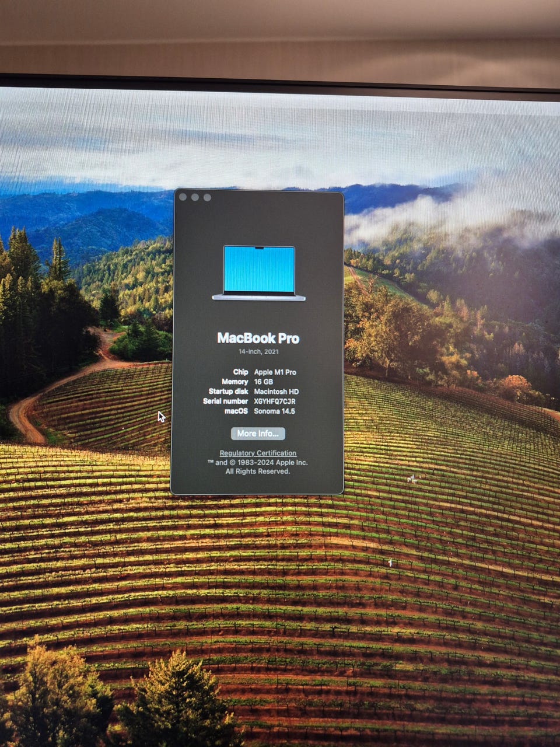Click the Startup disk label
Screen dimensions: 560x747
(228, 392)
